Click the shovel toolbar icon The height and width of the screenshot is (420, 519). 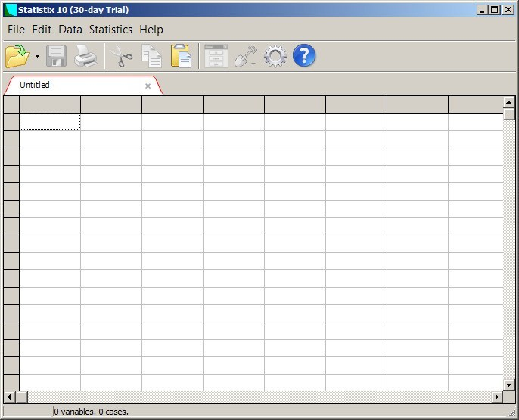click(x=245, y=56)
